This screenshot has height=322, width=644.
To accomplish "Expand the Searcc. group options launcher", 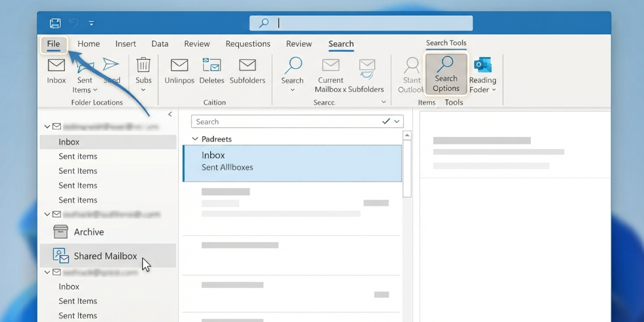I will point(383,102).
